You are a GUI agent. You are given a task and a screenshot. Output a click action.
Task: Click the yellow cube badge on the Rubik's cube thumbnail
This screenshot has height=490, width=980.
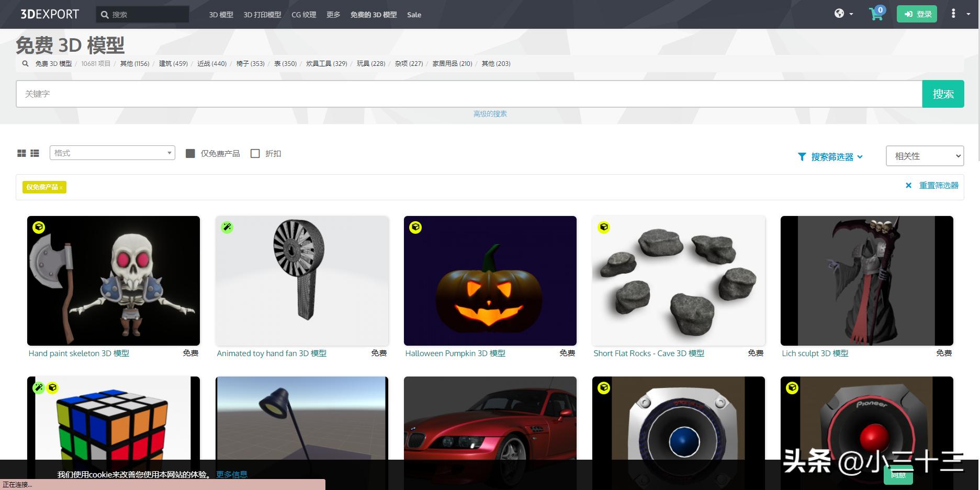point(52,388)
